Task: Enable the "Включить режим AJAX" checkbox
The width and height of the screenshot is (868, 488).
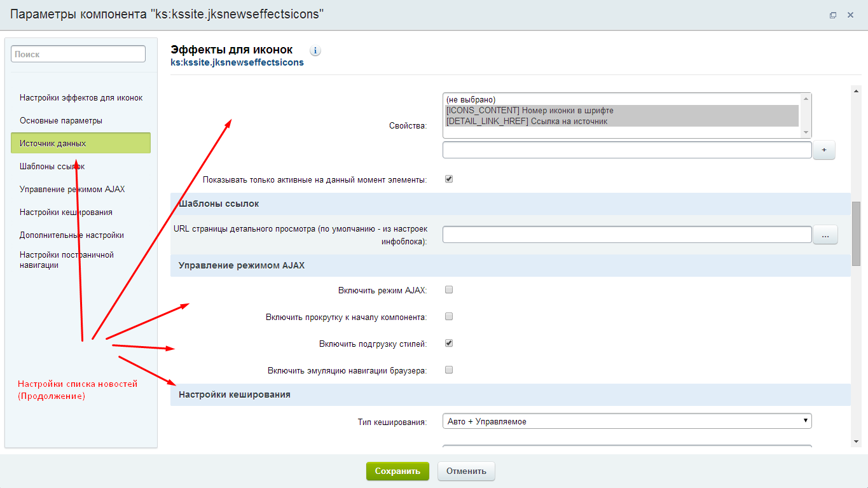Action: [449, 289]
